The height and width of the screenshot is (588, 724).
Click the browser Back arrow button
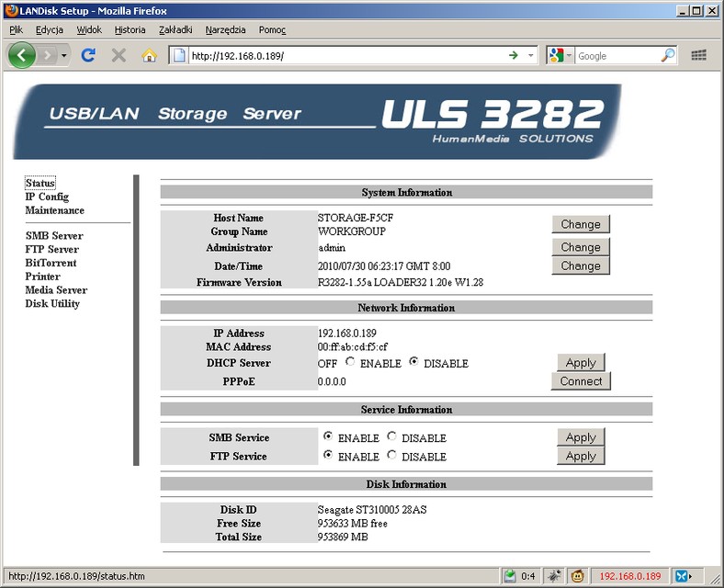tap(22, 55)
